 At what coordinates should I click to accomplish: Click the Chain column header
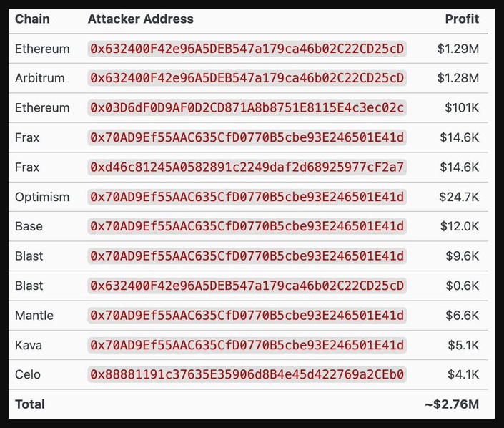click(32, 19)
